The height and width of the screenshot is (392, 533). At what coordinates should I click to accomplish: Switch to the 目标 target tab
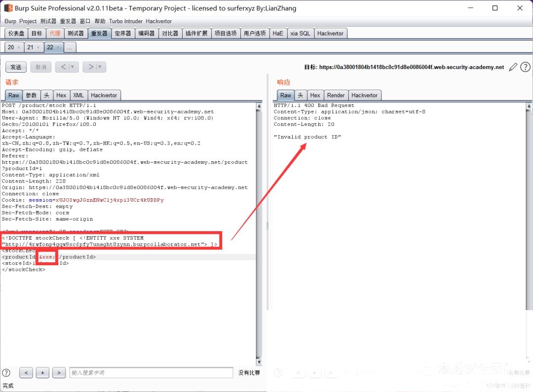coord(37,34)
